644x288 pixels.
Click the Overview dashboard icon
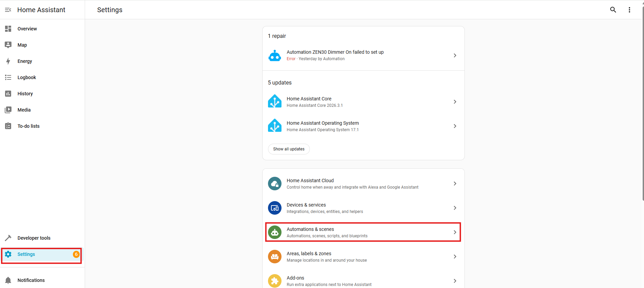pyautogui.click(x=8, y=29)
